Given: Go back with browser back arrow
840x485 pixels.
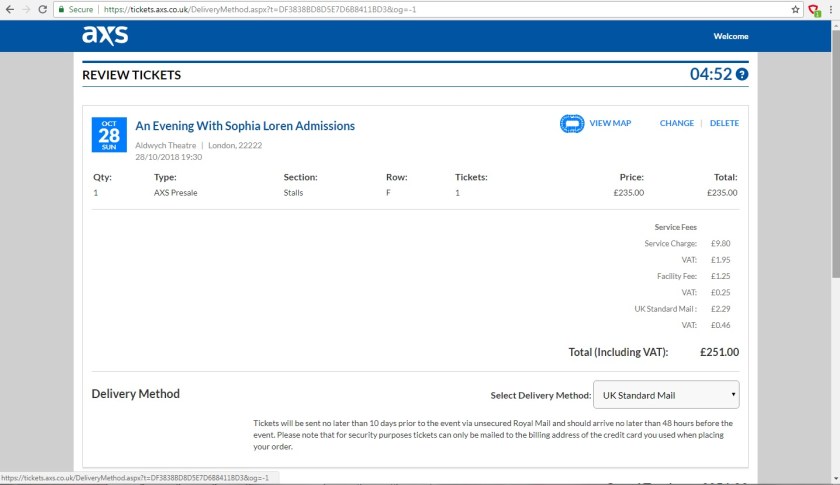Looking at the screenshot, I should coord(10,9).
